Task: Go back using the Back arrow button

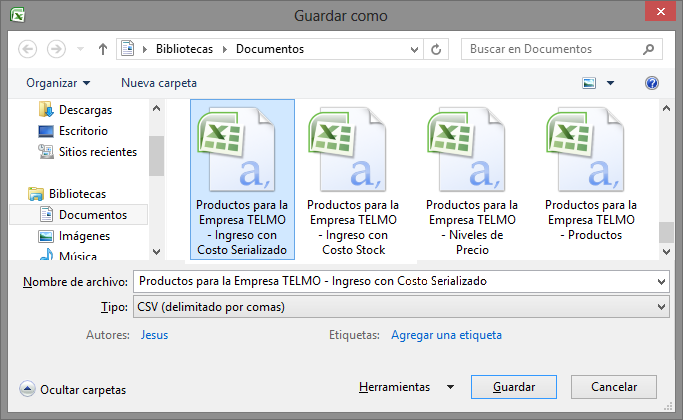Action: pyautogui.click(x=27, y=49)
